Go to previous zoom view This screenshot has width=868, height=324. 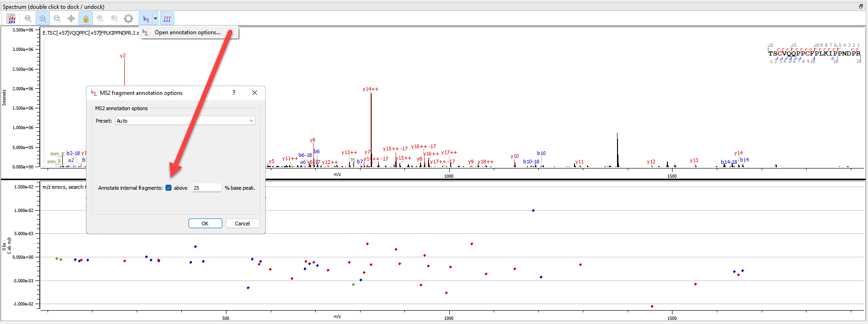(100, 19)
